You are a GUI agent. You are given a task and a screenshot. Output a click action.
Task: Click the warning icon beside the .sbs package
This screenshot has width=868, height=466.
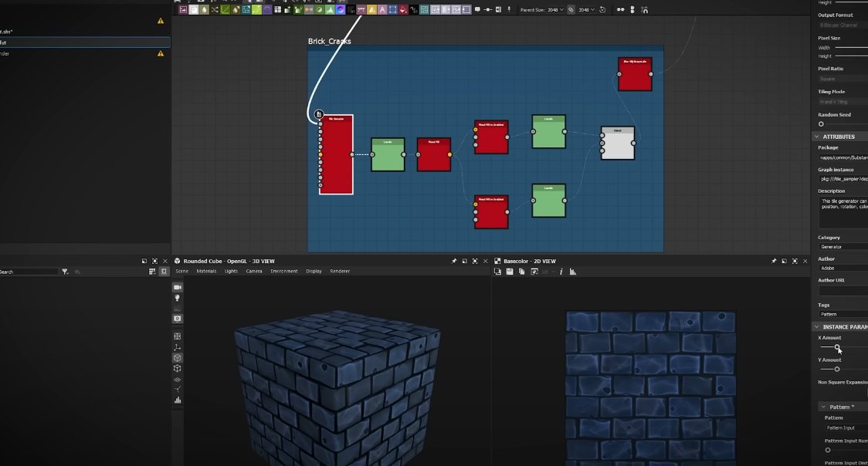coord(161,21)
